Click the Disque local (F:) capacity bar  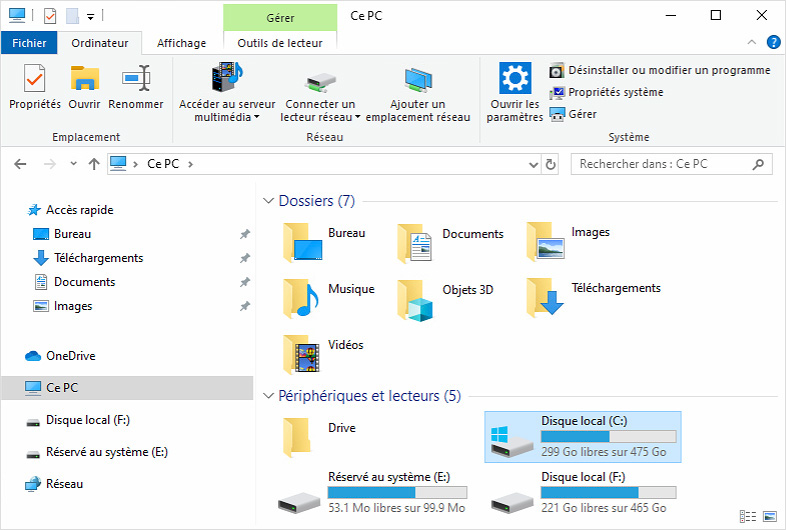click(x=608, y=492)
